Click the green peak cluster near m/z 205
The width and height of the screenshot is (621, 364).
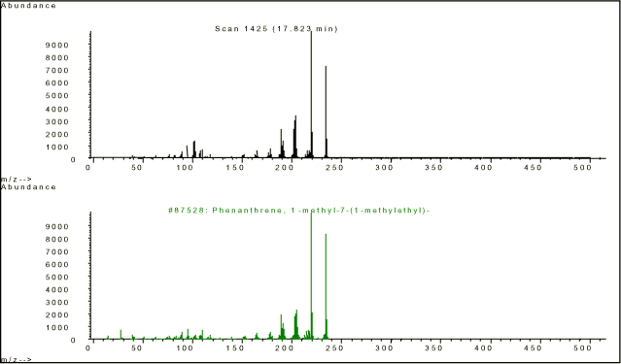pyautogui.click(x=295, y=324)
